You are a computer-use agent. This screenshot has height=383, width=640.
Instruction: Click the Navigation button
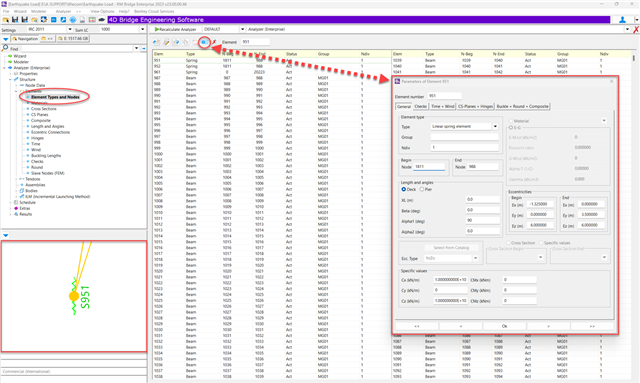(25, 38)
